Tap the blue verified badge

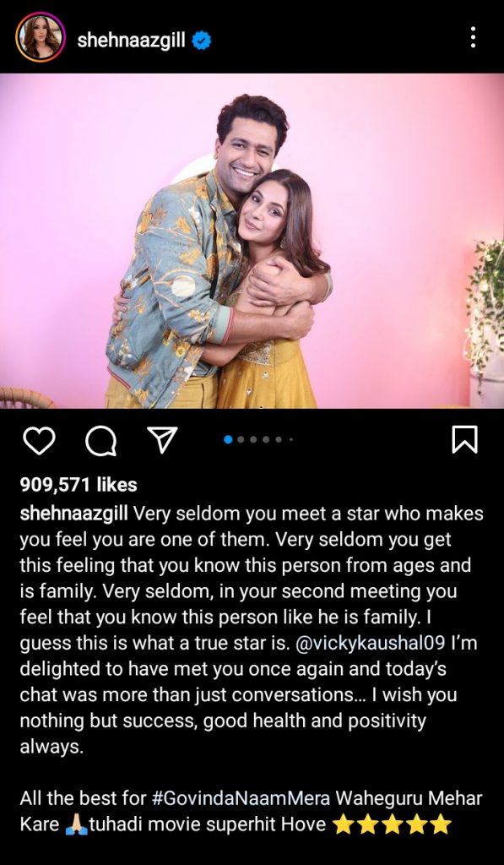click(x=202, y=41)
